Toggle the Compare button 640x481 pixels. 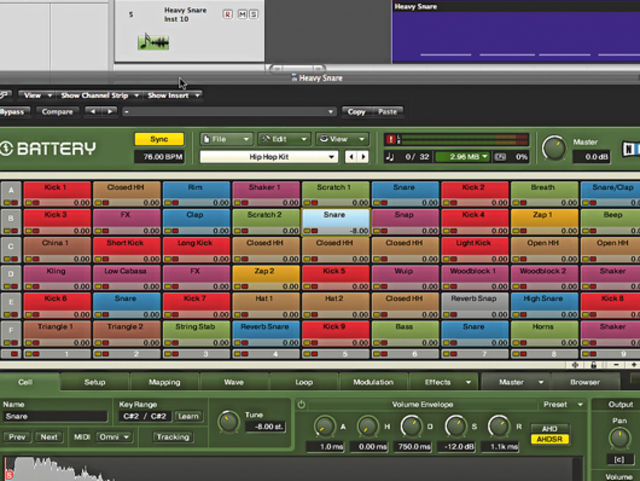[x=57, y=112]
